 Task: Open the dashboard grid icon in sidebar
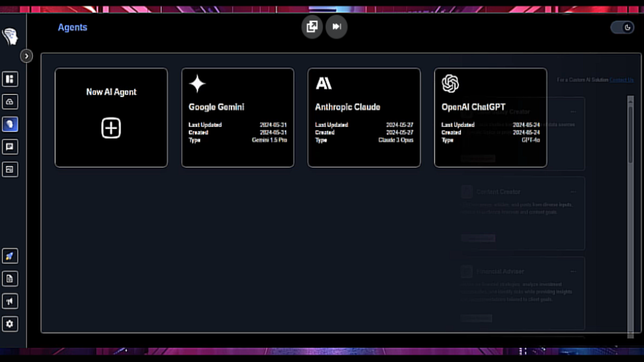coord(10,79)
